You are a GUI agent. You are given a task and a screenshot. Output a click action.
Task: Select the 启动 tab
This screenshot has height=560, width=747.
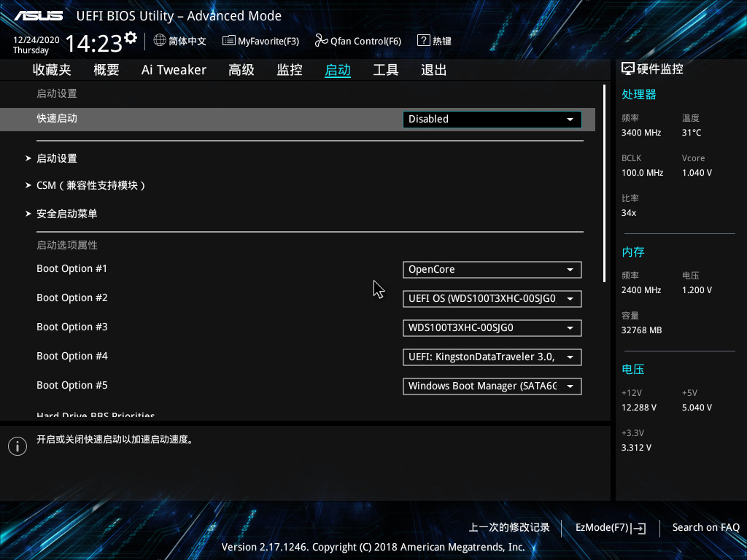point(338,70)
